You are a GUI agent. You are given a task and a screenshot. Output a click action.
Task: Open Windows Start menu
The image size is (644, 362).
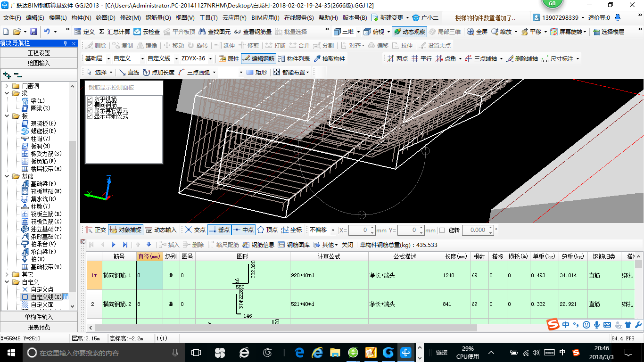11,352
